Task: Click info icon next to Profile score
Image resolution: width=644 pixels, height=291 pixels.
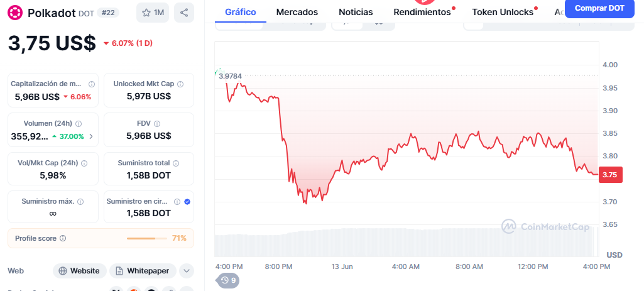Action: pos(63,238)
